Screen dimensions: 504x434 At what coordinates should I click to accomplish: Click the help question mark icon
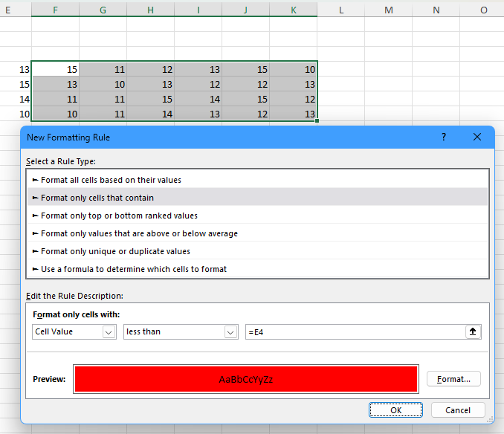click(444, 137)
